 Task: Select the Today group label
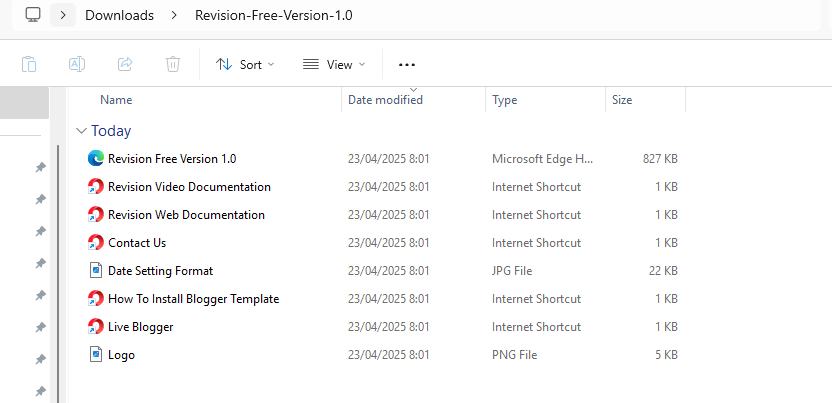click(111, 130)
